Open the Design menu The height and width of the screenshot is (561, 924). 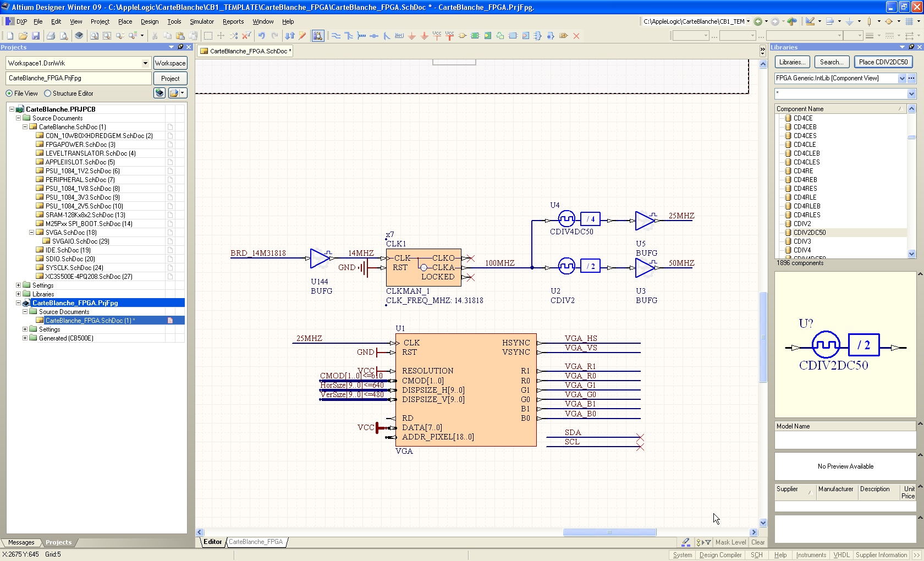coord(150,21)
